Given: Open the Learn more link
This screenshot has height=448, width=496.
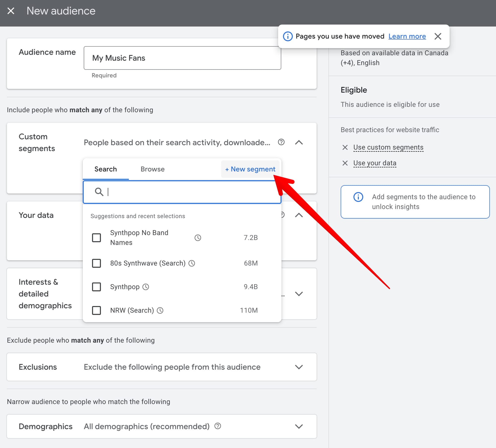Looking at the screenshot, I should (x=407, y=36).
